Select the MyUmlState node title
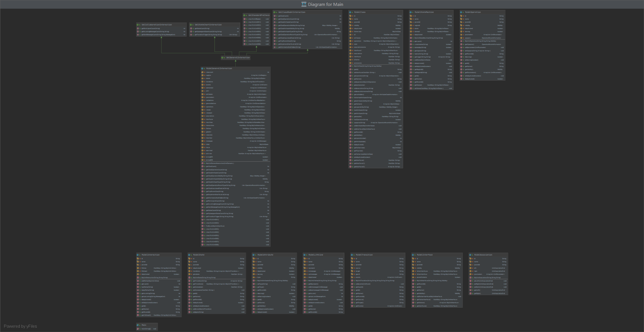The image size is (644, 332). point(198,255)
